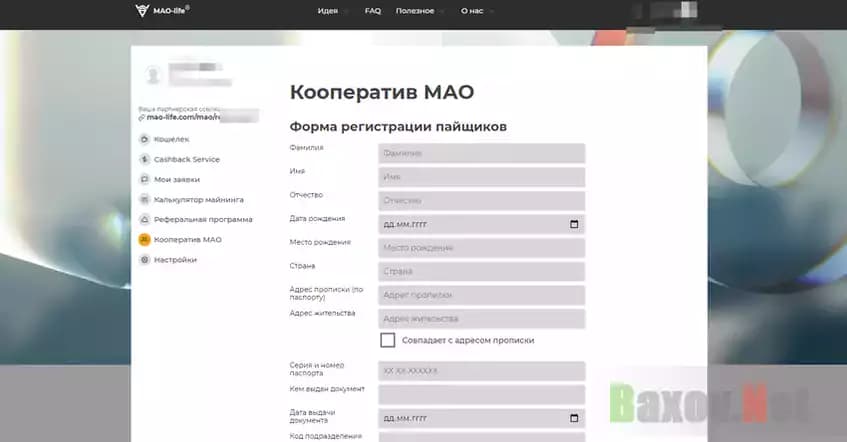847x442 pixels.
Task: Click the Адрес жительства input field
Action: point(482,319)
